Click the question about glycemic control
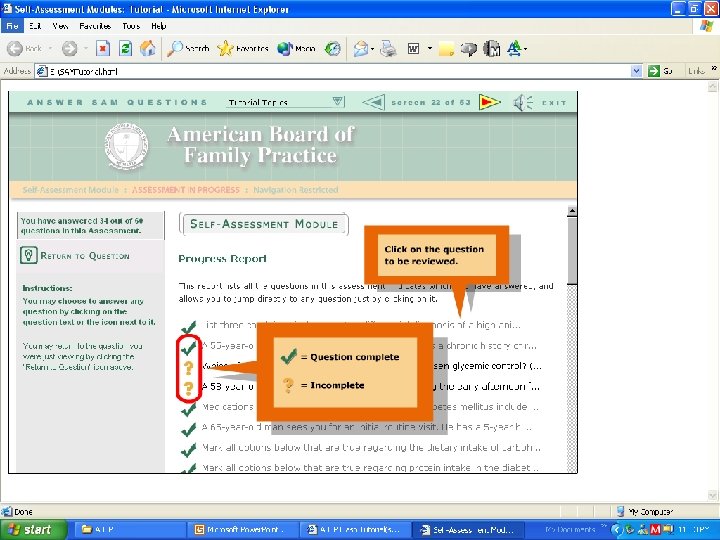The width and height of the screenshot is (720, 540). (372, 366)
